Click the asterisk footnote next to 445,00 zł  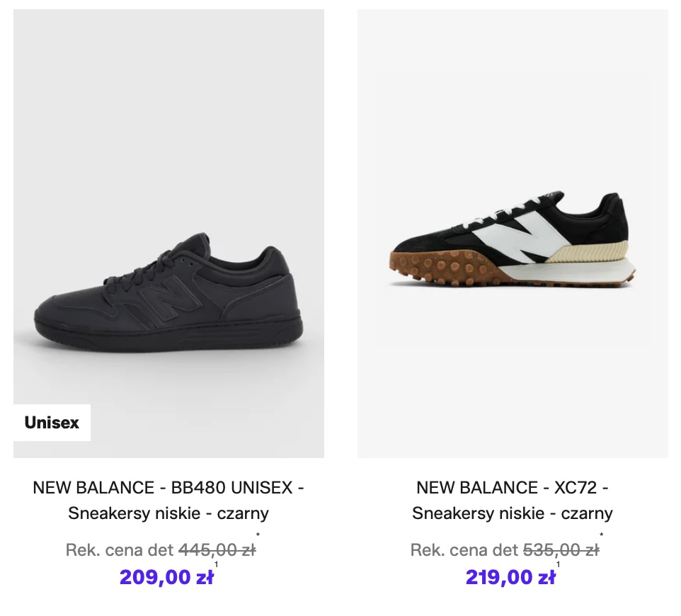pos(258,536)
